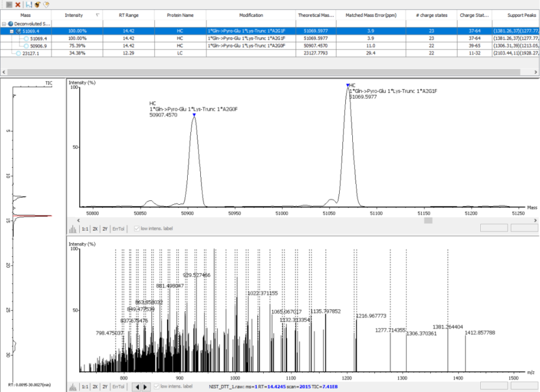Click the bar-chart icon below the m/z spectrum

coord(72,386)
